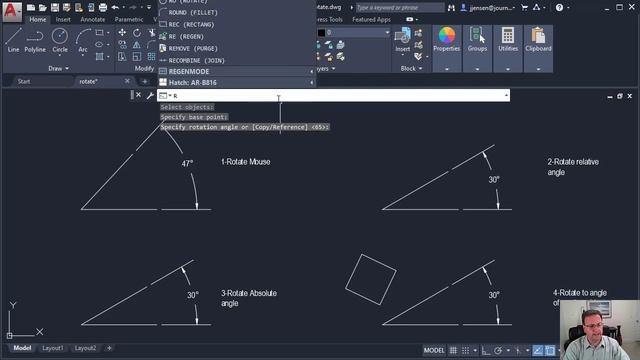Switch to Layout1 tab
The height and width of the screenshot is (360, 640).
pyautogui.click(x=53, y=348)
